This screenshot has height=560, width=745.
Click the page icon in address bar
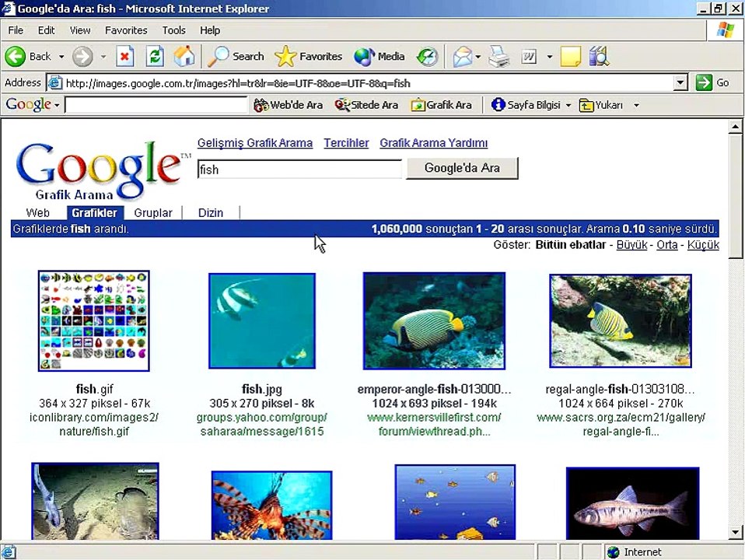[x=55, y=82]
